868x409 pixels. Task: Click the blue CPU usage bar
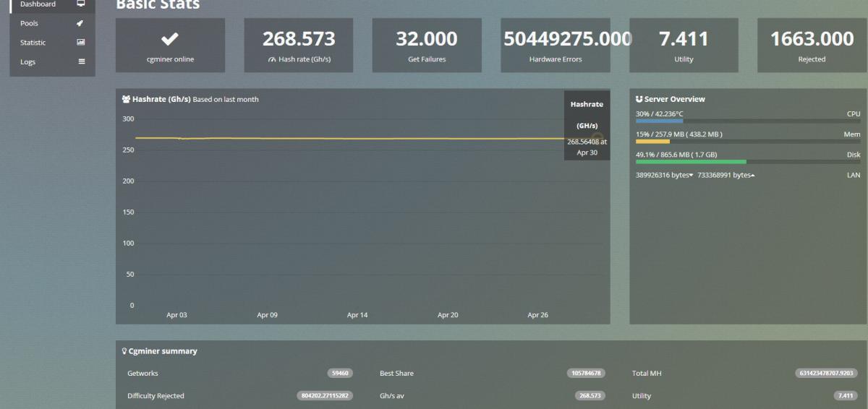pyautogui.click(x=659, y=121)
